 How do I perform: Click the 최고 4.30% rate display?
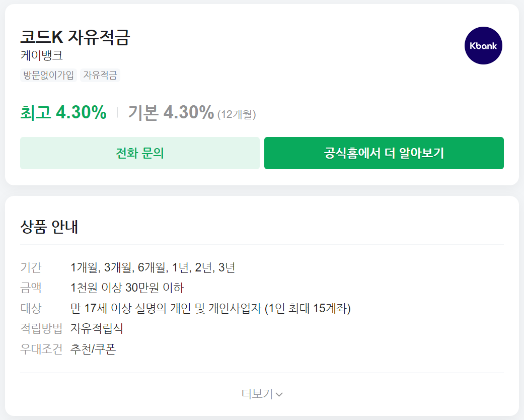[x=64, y=112]
